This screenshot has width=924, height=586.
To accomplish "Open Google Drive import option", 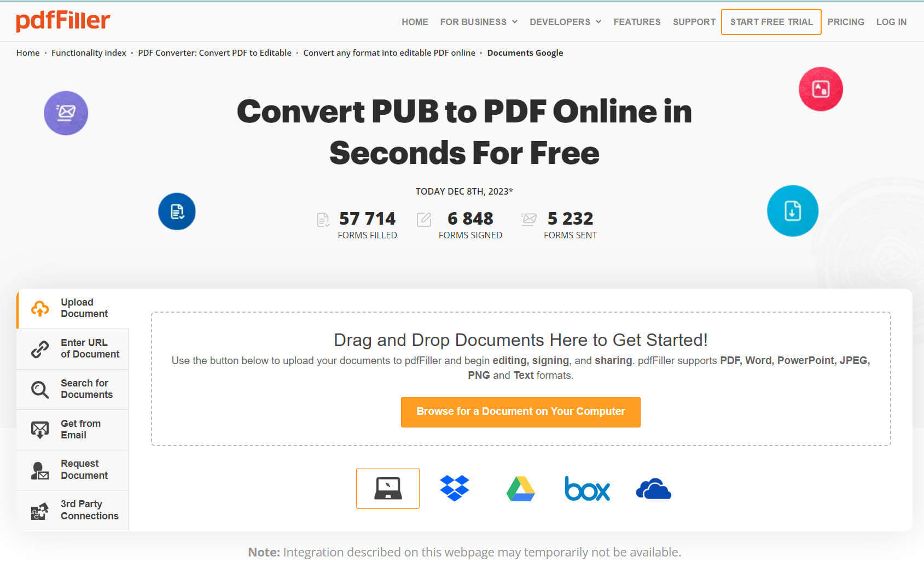I will click(520, 488).
